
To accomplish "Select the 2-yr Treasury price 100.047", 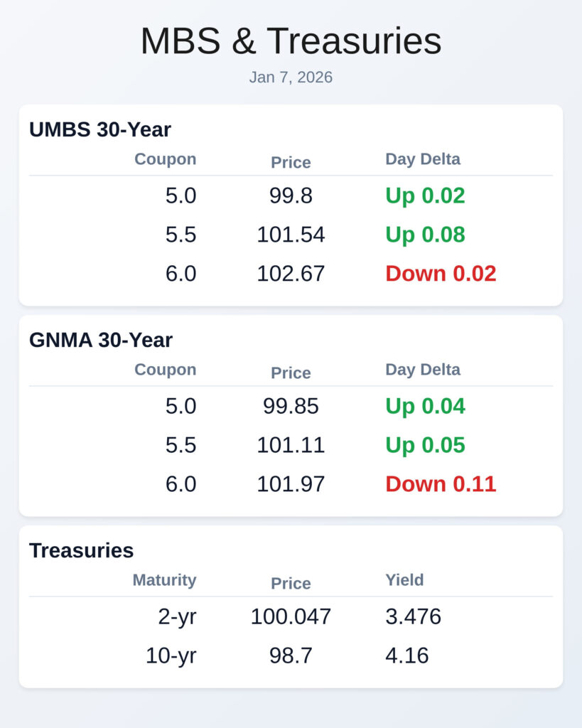I will (291, 617).
